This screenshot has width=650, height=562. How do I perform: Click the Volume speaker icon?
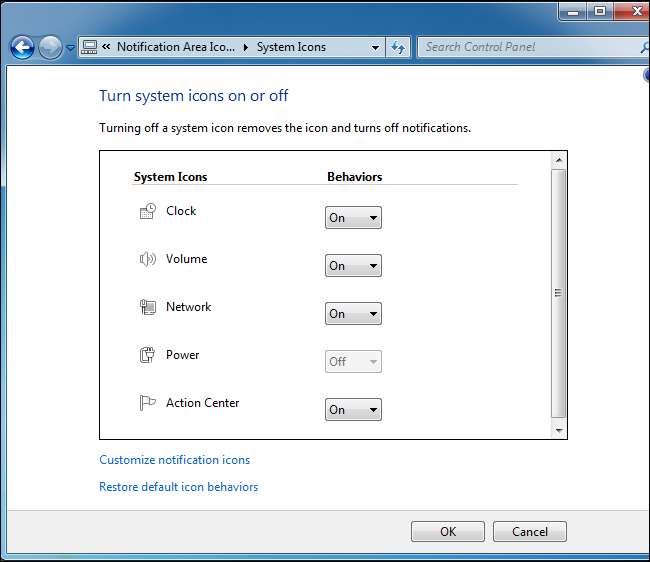click(x=148, y=259)
